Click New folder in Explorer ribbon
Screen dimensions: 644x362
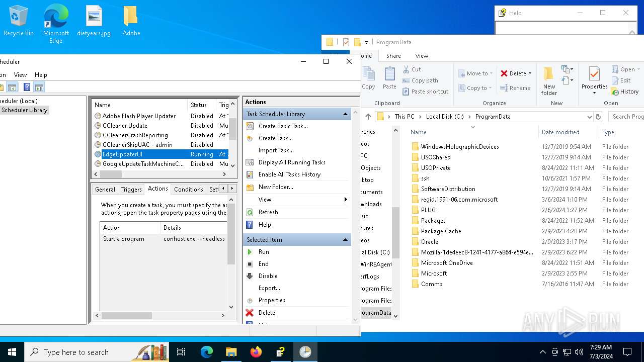(x=549, y=80)
